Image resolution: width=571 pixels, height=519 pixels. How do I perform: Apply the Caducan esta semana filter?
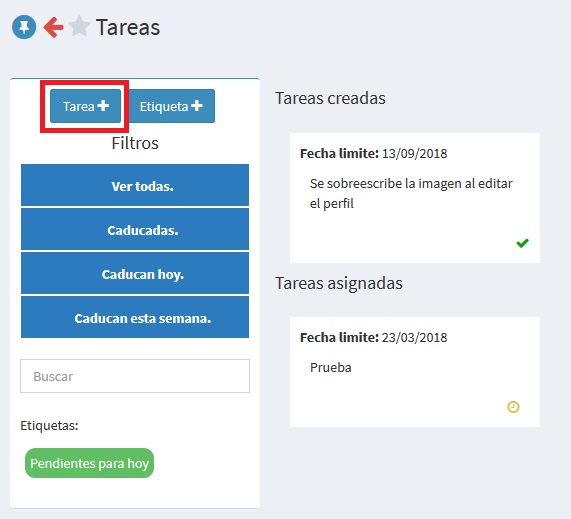point(135,317)
